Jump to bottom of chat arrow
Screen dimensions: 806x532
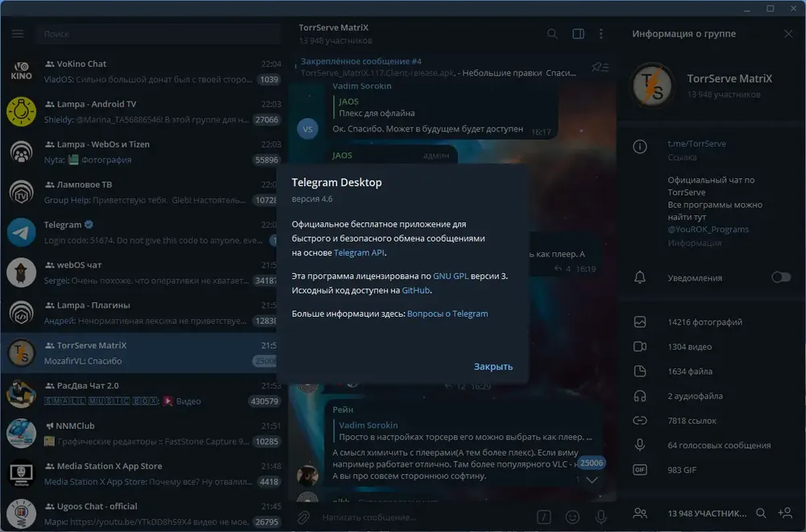click(592, 480)
